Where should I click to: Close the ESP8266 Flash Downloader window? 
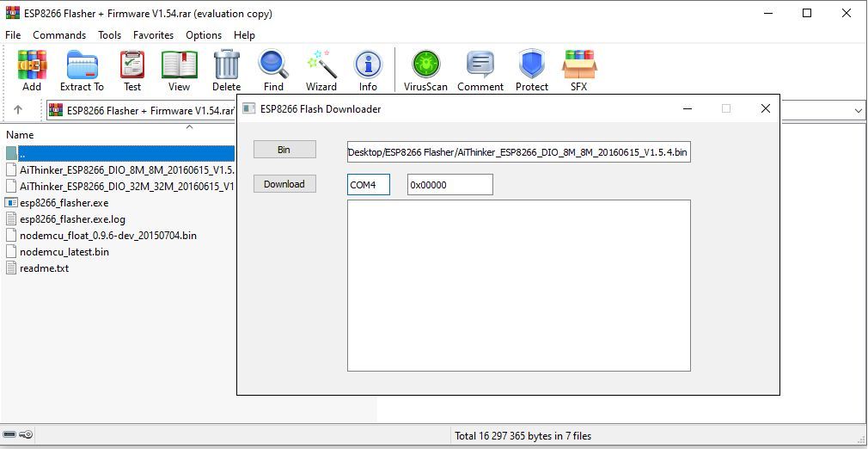tap(766, 108)
